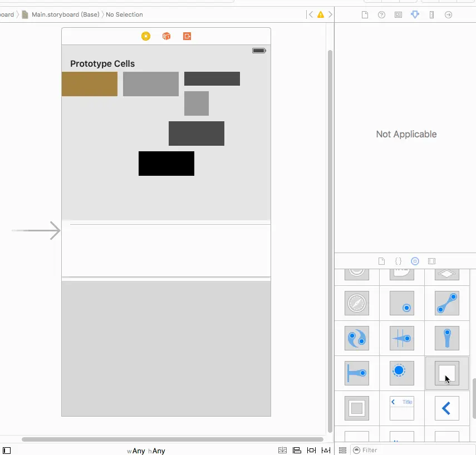Open the Connections inspector
Viewport: 476px width, 455px height.
pyautogui.click(x=448, y=14)
